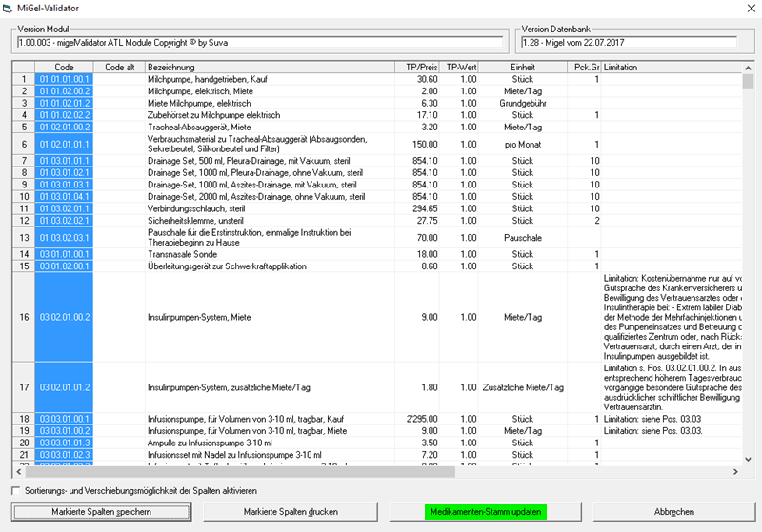The image size is (762, 532).
Task: Click 'Pauschale' unit cell
Action: tap(522, 238)
